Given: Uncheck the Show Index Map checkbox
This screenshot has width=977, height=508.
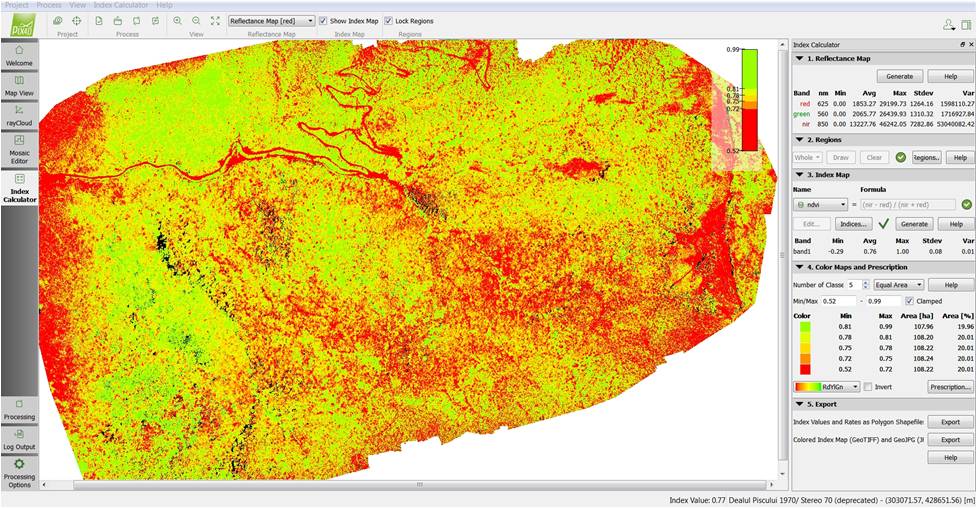Looking at the screenshot, I should [x=323, y=21].
